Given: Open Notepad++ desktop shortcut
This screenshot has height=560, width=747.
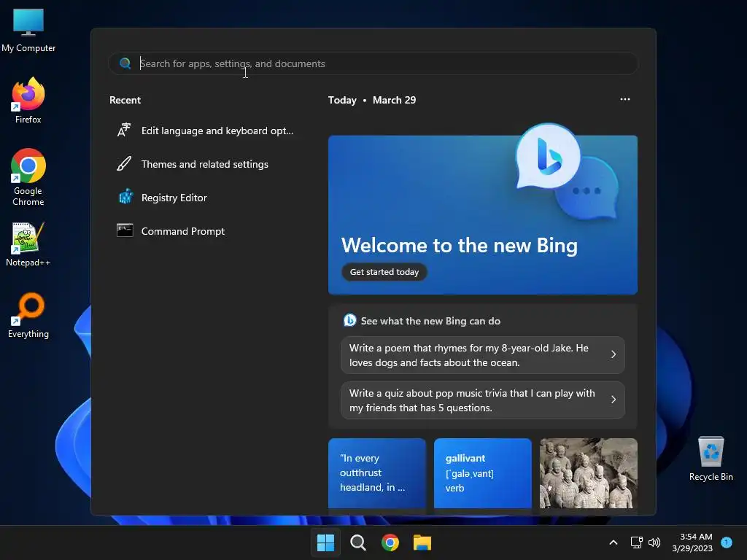Looking at the screenshot, I should coord(28,244).
